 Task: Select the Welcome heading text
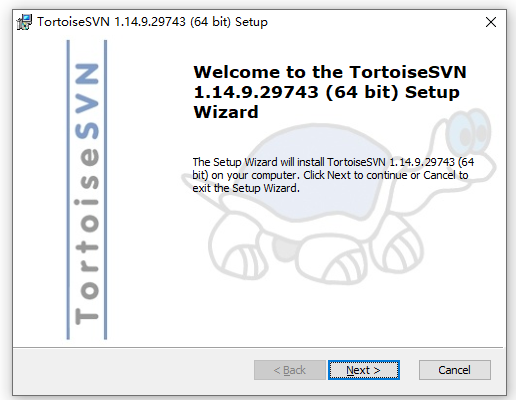(330, 92)
